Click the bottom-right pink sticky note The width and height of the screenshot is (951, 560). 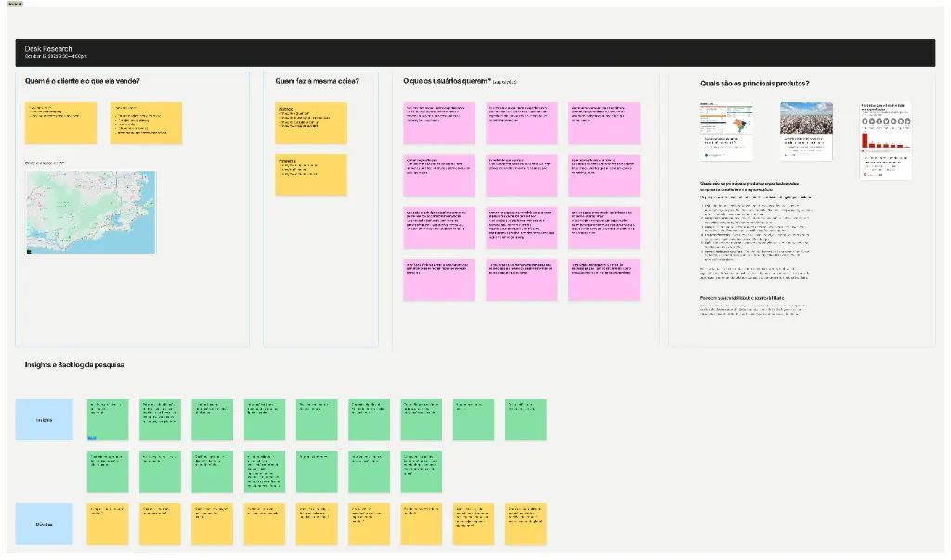[x=604, y=280]
